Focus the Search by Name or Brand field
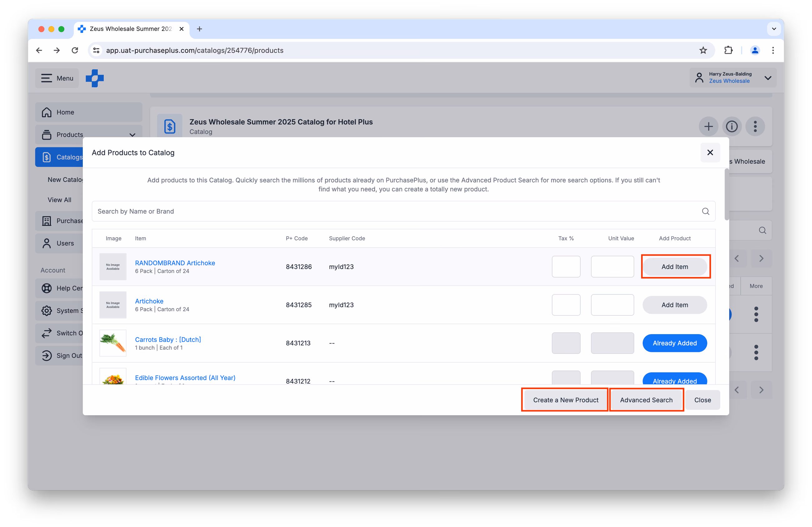This screenshot has width=812, height=527. pos(403,211)
